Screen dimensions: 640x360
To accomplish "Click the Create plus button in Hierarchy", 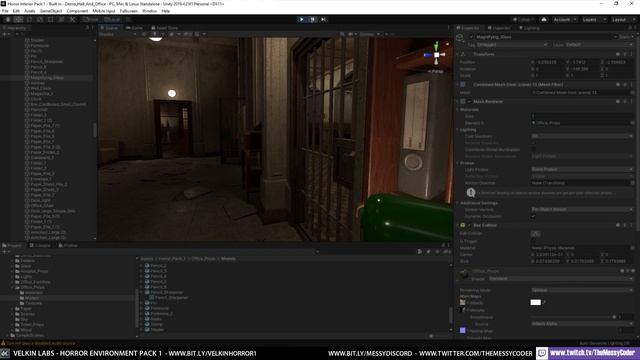I will click(5, 34).
